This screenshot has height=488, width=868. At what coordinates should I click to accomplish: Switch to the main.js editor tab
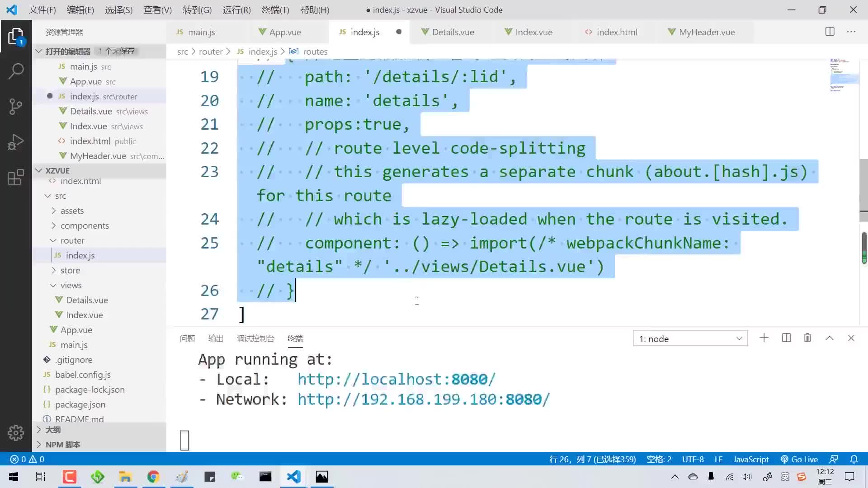(x=201, y=32)
